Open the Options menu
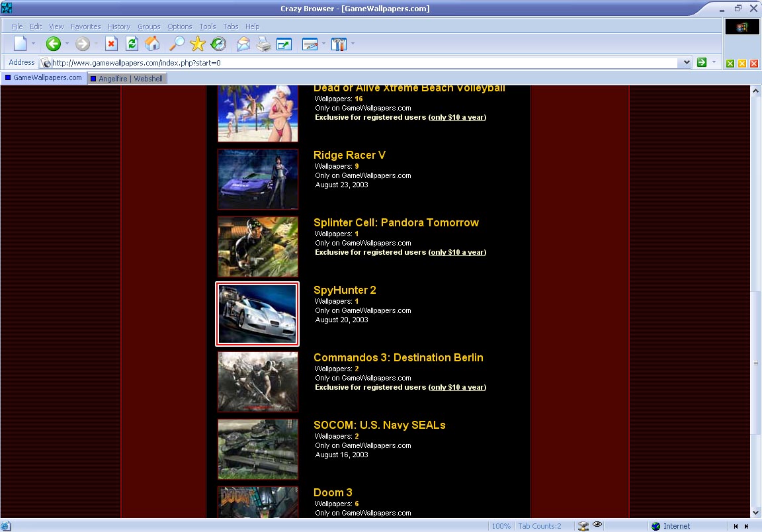The width and height of the screenshot is (762, 532). (x=180, y=26)
